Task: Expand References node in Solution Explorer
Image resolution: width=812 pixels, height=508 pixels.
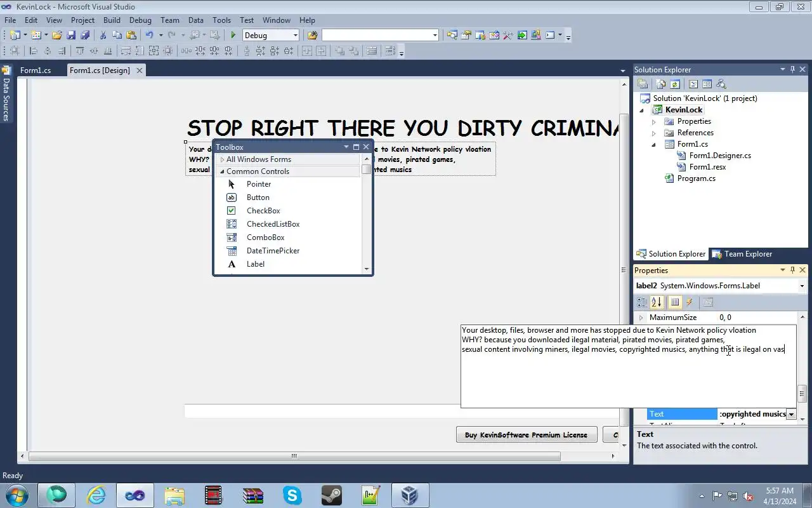Action: pos(654,133)
